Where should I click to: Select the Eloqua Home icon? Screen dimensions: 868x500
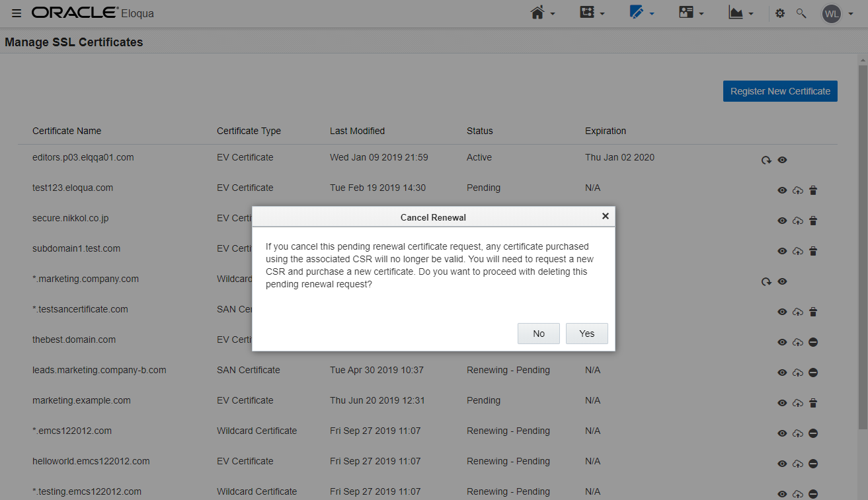(x=538, y=13)
